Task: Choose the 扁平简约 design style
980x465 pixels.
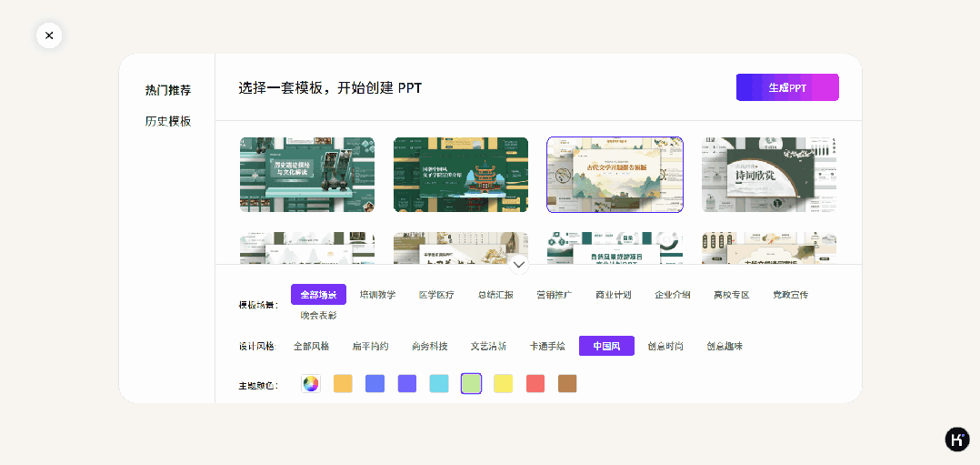Action: click(x=371, y=346)
